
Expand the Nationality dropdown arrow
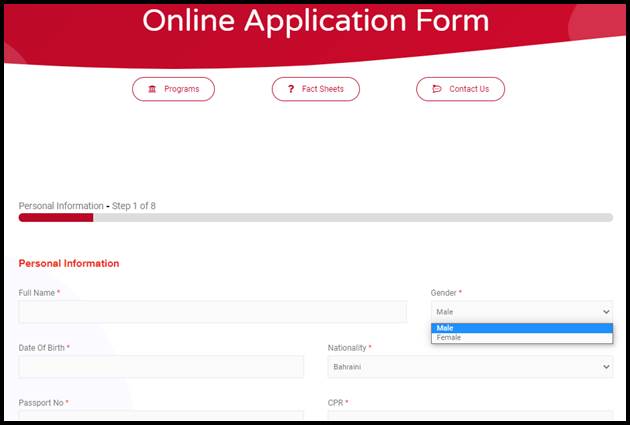click(604, 367)
